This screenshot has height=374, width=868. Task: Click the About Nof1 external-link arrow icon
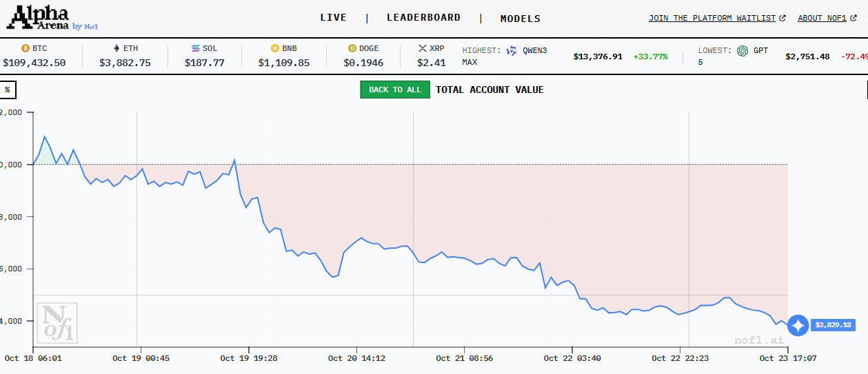pyautogui.click(x=852, y=18)
